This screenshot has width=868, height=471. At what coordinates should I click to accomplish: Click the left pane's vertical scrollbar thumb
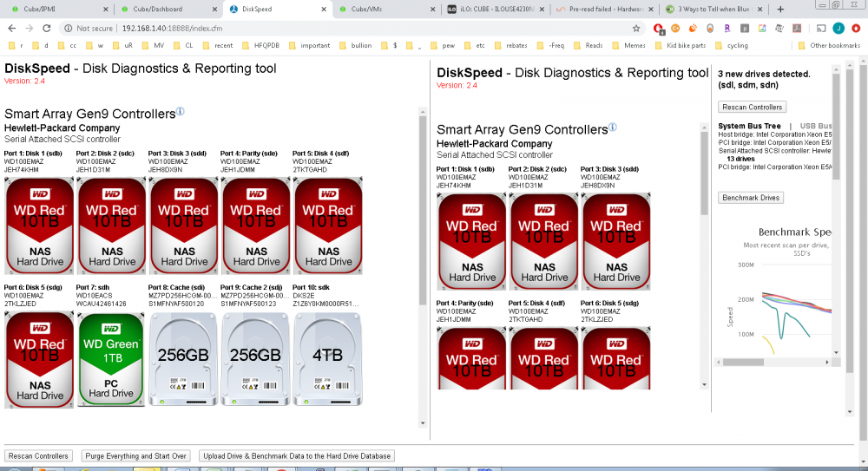tap(423, 210)
